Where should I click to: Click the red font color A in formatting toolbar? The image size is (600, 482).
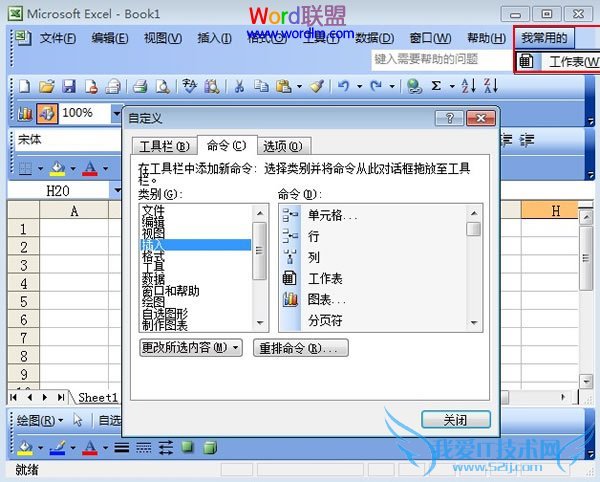pos(90,168)
